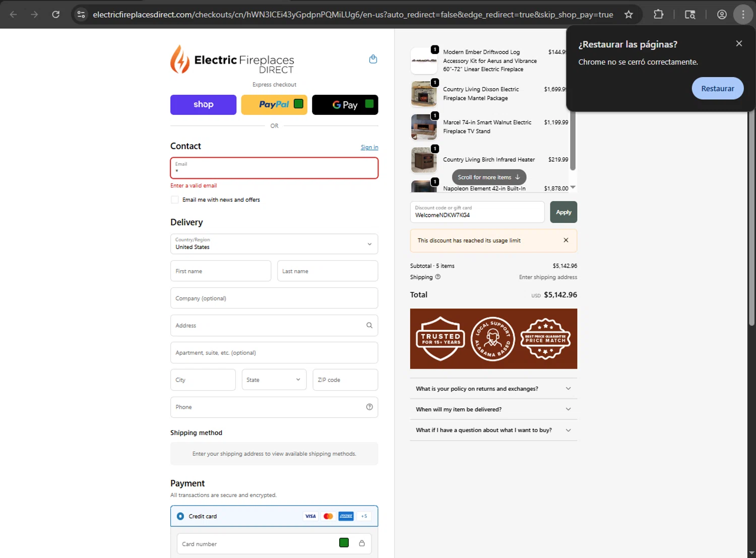Click the Country Living Birch Heater thumbnail

click(x=424, y=160)
